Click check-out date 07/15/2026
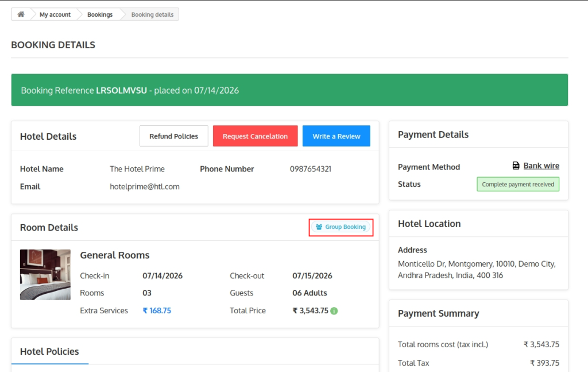Viewport: 588px width, 372px height. (x=312, y=275)
